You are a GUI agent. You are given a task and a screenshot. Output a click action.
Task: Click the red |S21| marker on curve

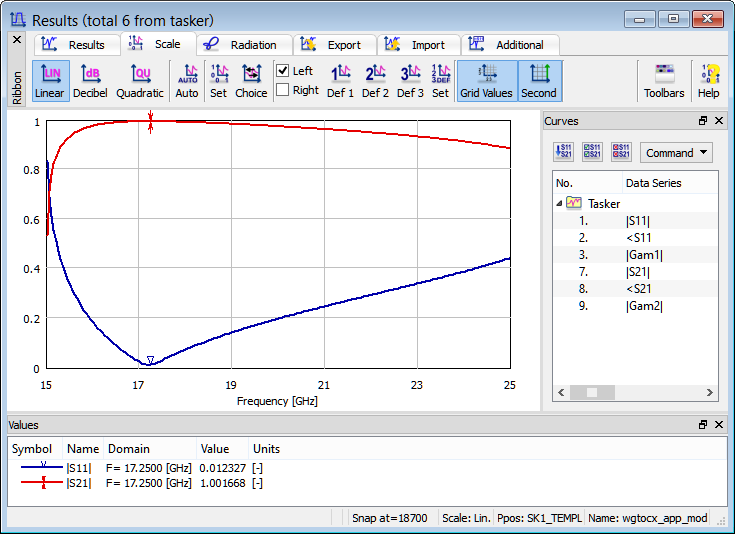(150, 121)
